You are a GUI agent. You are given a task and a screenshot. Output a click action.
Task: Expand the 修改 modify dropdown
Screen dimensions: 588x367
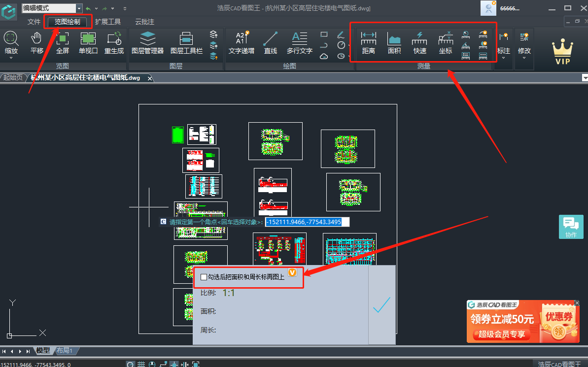(x=523, y=58)
